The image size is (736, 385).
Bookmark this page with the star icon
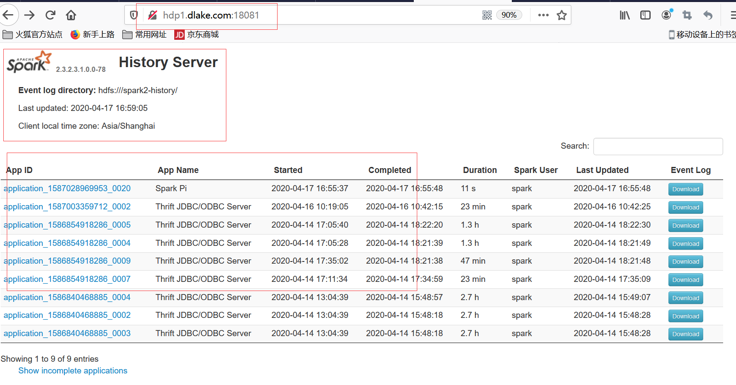click(561, 15)
